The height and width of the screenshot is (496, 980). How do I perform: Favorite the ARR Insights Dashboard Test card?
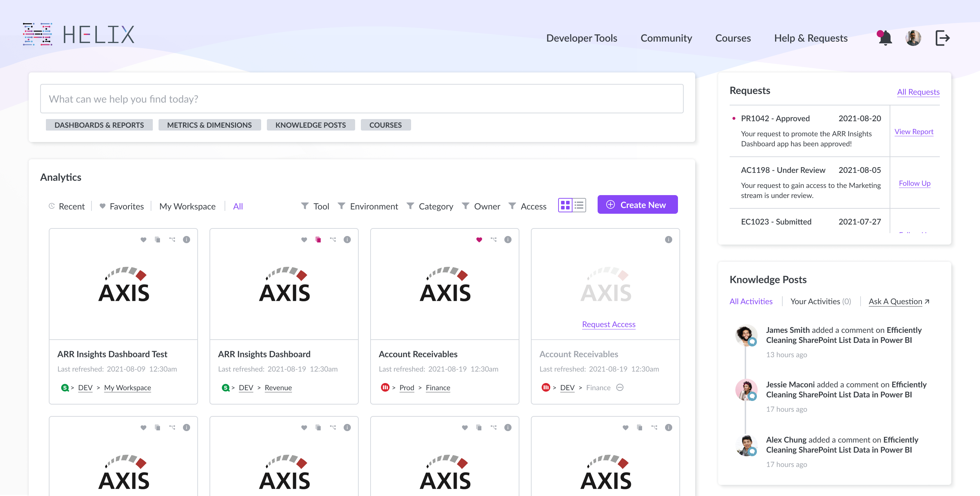[x=143, y=240]
